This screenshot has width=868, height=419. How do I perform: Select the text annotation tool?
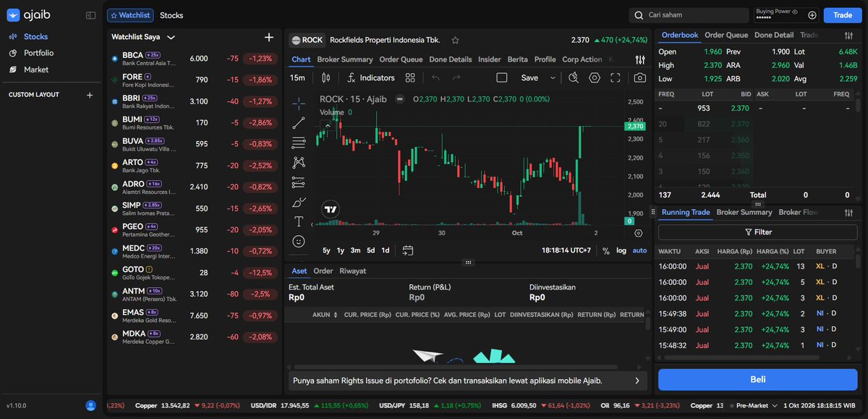coord(299,221)
